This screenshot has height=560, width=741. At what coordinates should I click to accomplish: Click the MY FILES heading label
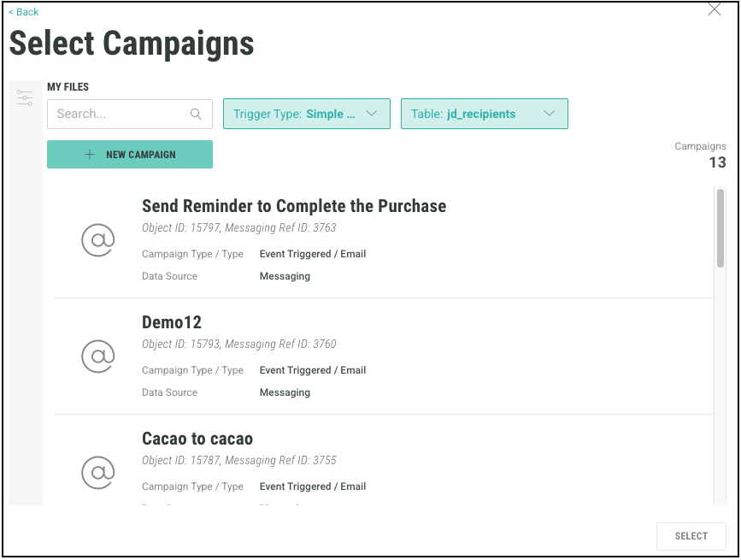point(68,86)
